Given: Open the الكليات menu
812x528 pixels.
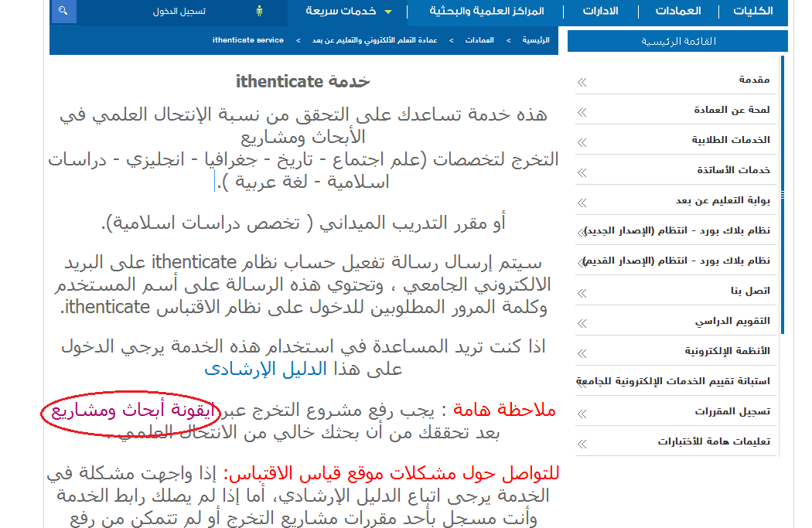Looking at the screenshot, I should click(753, 11).
